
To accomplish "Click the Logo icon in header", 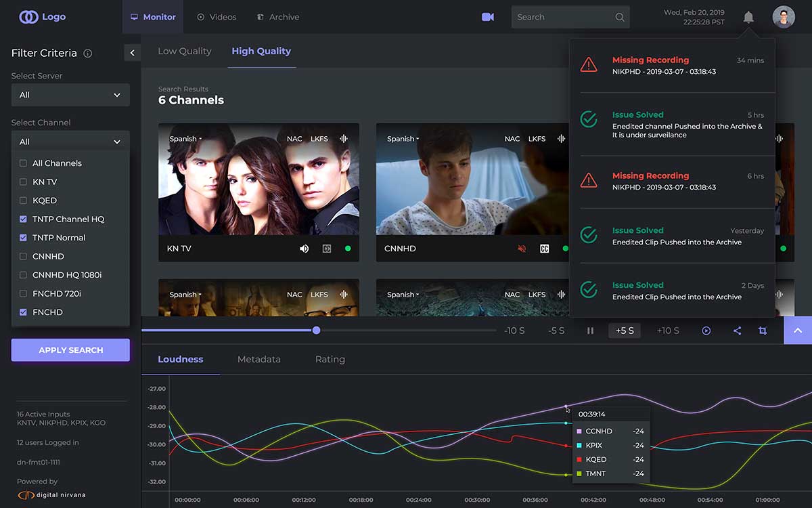I will 28,17.
